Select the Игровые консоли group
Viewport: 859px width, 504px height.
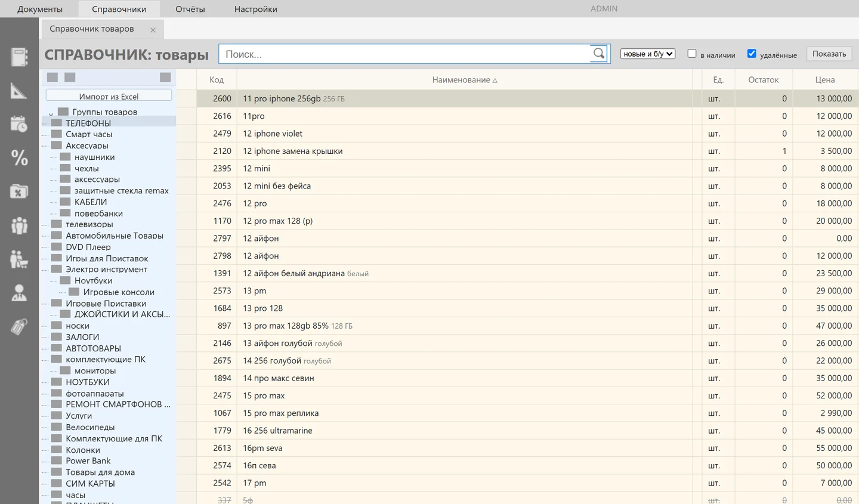click(119, 292)
